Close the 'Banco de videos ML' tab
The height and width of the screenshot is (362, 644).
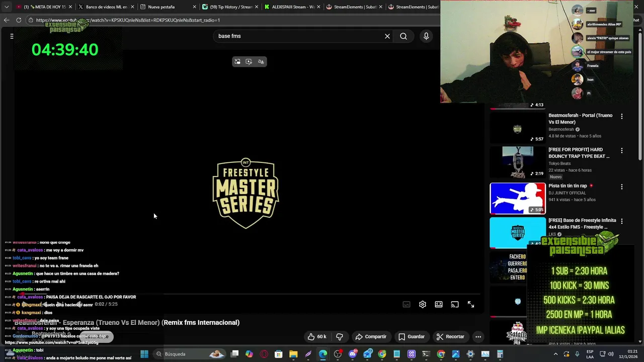132,7
